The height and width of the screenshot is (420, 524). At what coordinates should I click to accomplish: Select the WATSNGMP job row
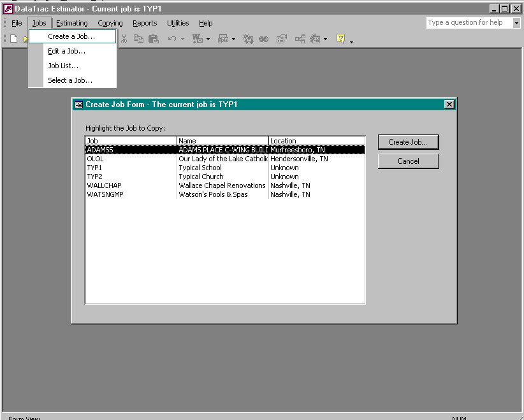pyautogui.click(x=225, y=194)
